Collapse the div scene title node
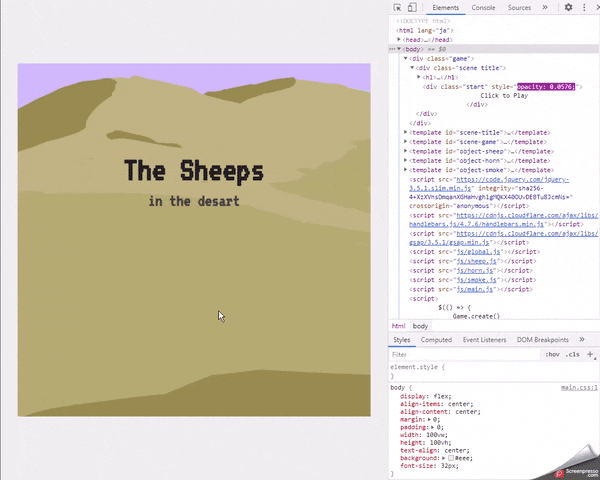Viewport: 600px width, 480px height. click(x=412, y=67)
